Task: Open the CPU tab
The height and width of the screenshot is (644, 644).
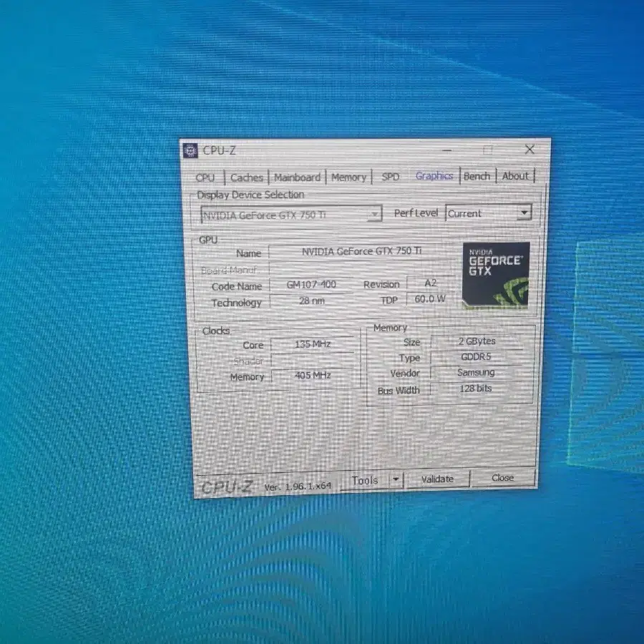Action: (205, 178)
